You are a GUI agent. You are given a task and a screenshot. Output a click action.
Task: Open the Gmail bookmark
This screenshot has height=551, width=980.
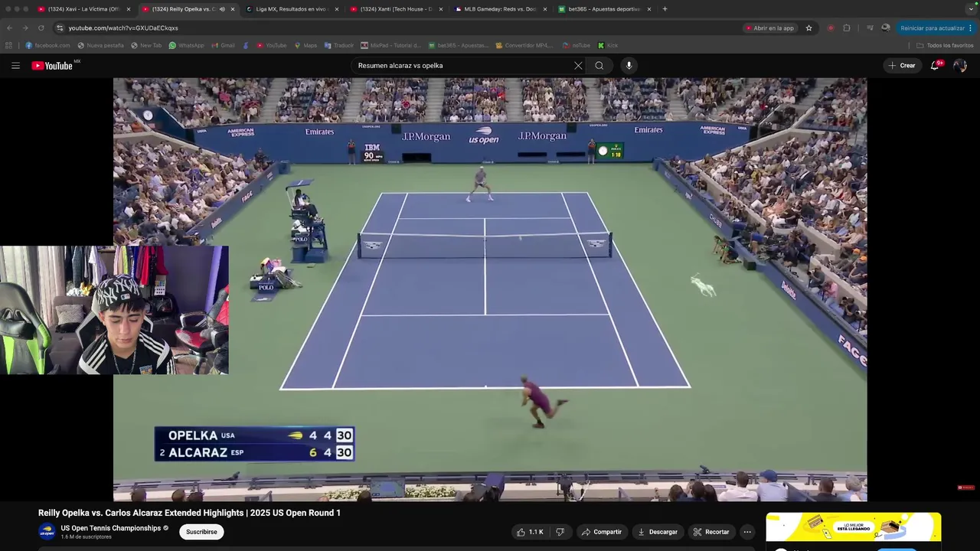[224, 45]
